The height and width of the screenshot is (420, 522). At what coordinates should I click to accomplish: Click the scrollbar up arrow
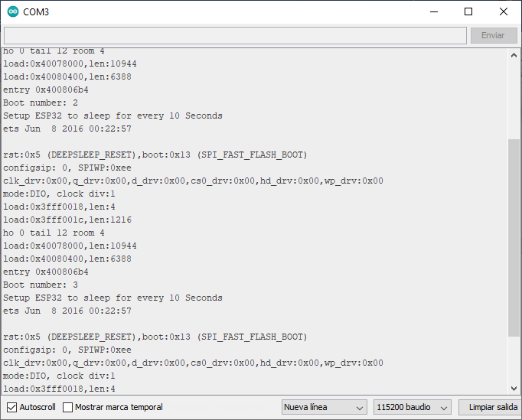point(514,55)
